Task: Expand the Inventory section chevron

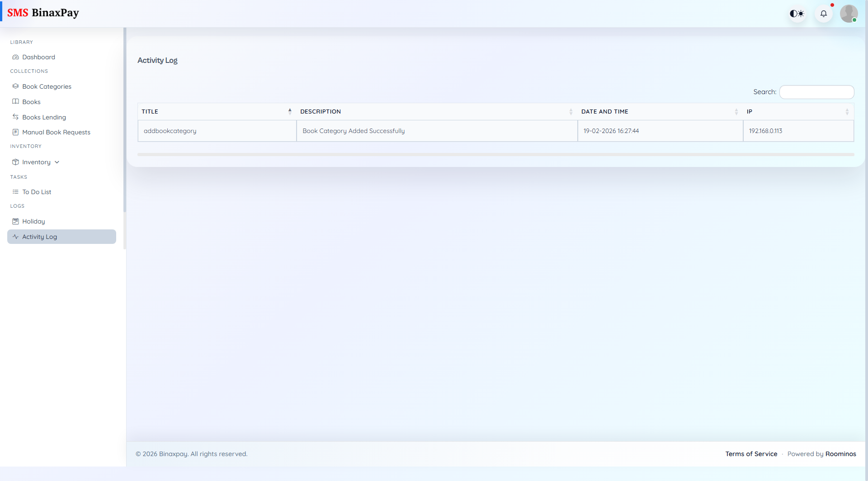Action: coord(57,162)
